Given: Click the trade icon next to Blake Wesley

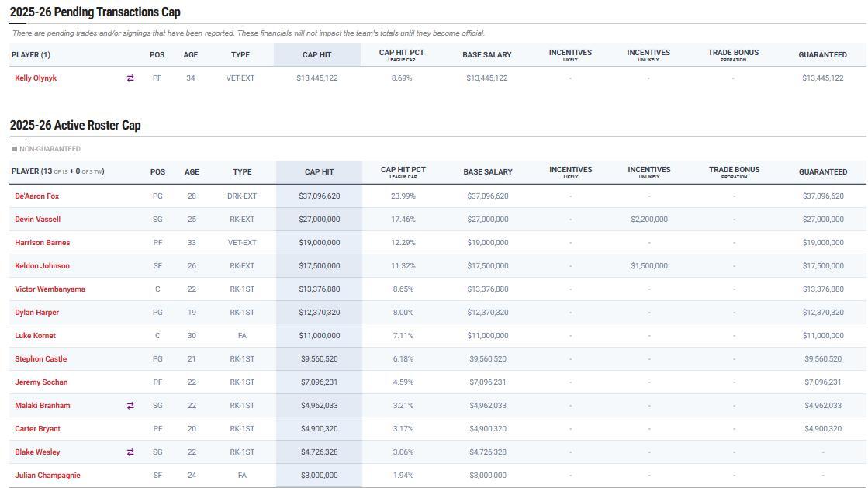Looking at the screenshot, I should 130,452.
